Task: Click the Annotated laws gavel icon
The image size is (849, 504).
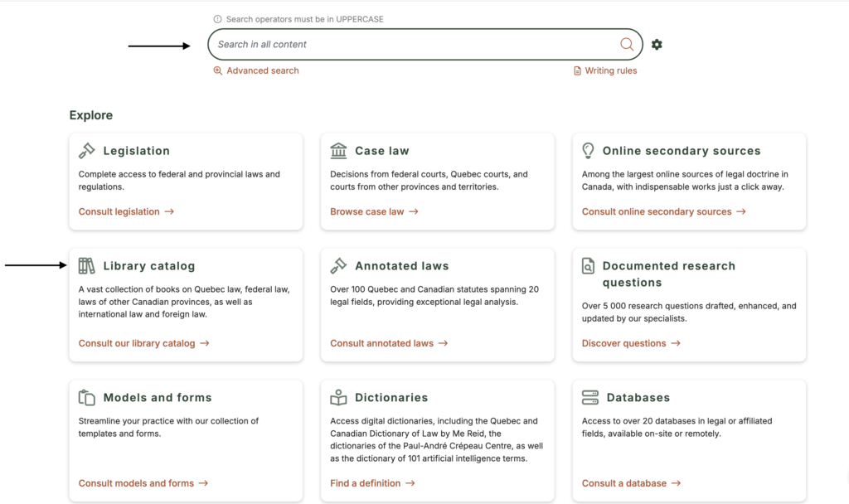Action: [338, 266]
